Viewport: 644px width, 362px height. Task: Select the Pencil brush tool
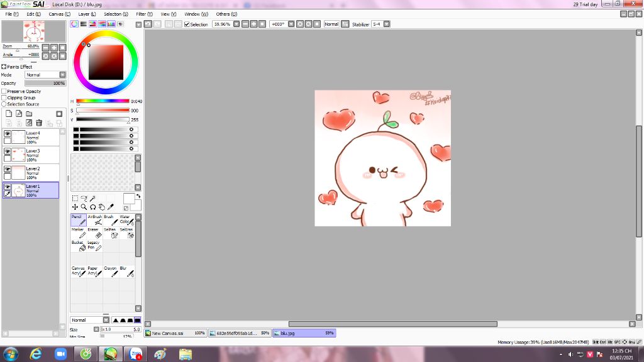coord(79,220)
